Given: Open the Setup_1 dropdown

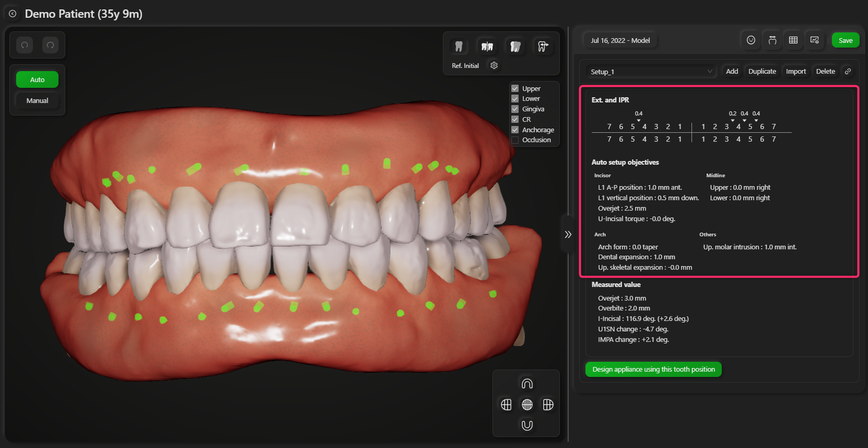Looking at the screenshot, I should click(651, 72).
